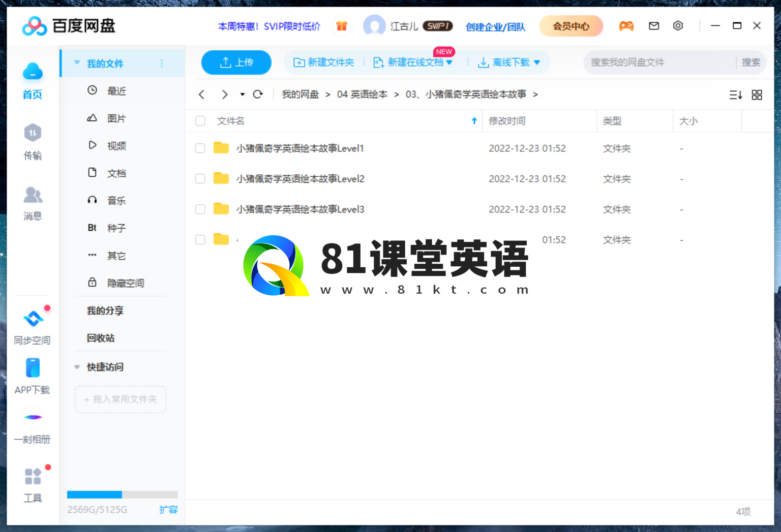781x532 pixels.
Task: Open the APP下载 page
Action: pyautogui.click(x=32, y=377)
